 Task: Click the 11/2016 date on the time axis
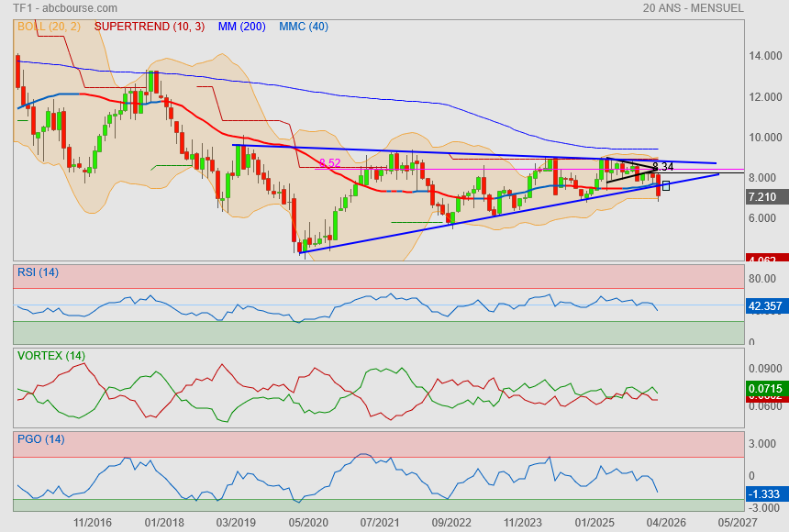point(93,522)
